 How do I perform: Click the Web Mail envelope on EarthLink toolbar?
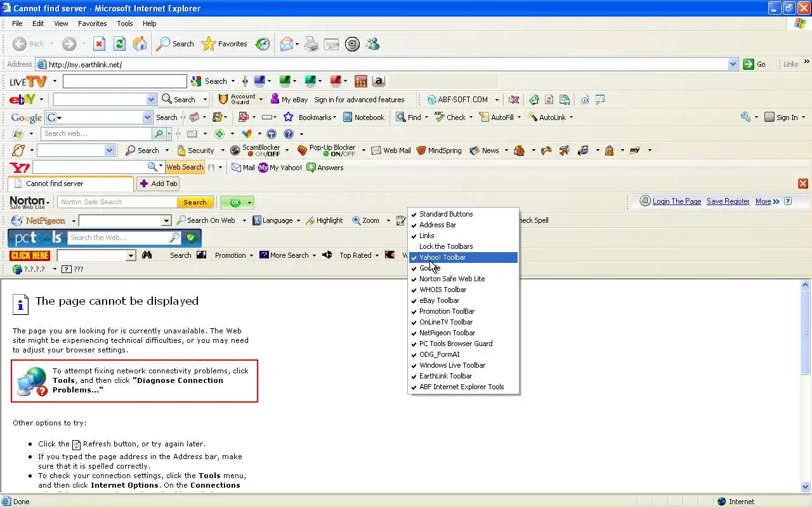tap(376, 150)
